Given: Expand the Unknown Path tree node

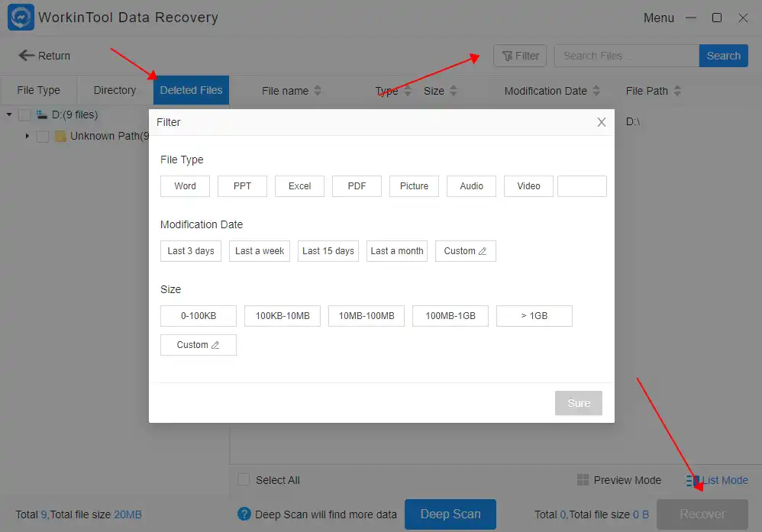Looking at the screenshot, I should tap(27, 136).
